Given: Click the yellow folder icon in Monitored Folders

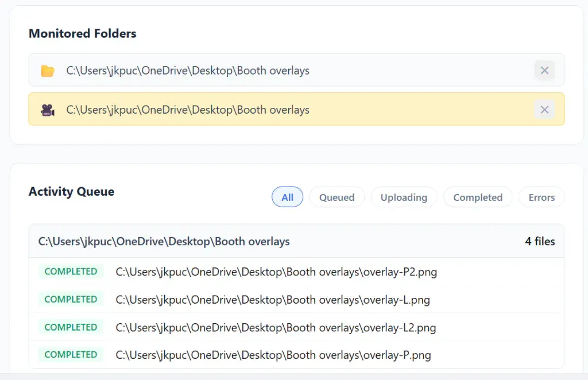Looking at the screenshot, I should (x=48, y=71).
